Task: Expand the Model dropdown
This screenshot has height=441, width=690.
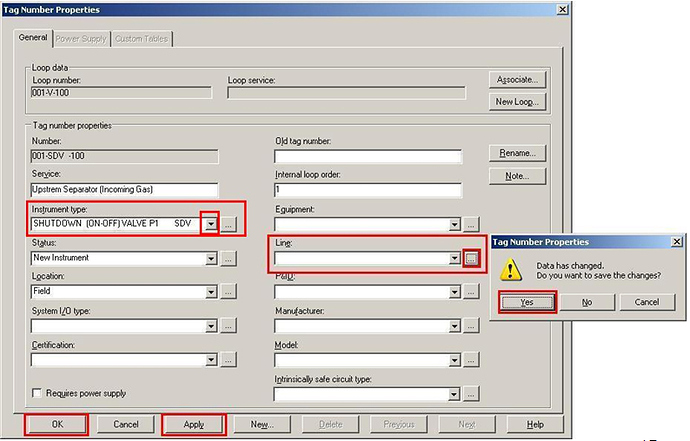Action: pos(454,360)
